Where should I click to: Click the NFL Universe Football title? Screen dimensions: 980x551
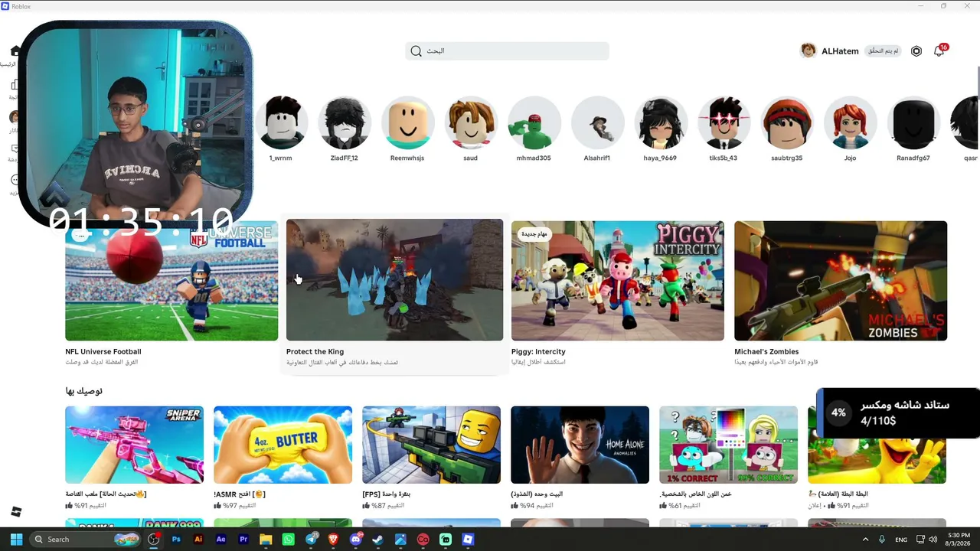tap(103, 352)
